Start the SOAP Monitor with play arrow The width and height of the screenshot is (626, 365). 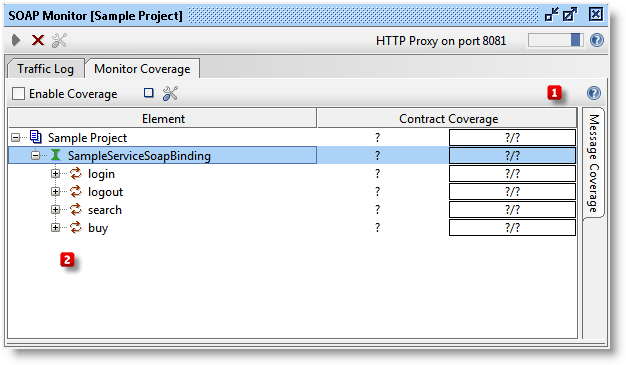[16, 40]
